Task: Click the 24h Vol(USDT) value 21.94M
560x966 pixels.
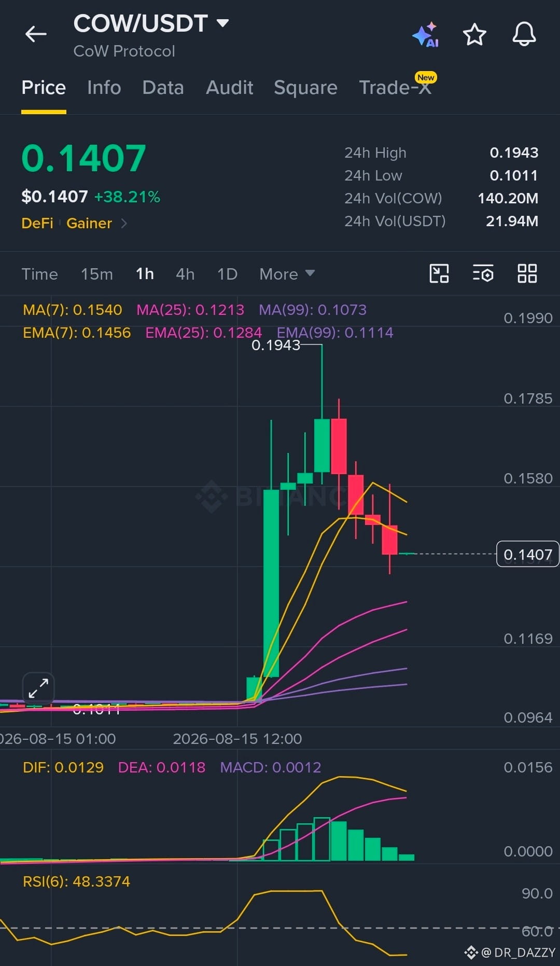Action: (512, 221)
